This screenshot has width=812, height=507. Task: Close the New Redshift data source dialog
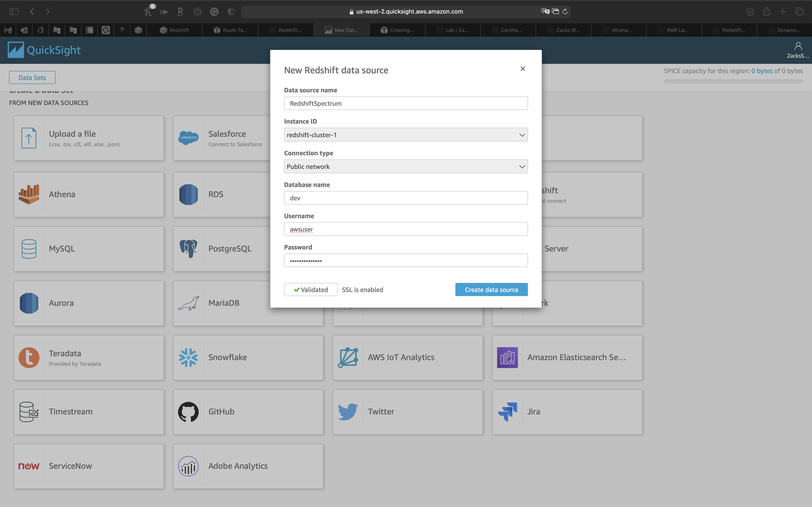[522, 69]
